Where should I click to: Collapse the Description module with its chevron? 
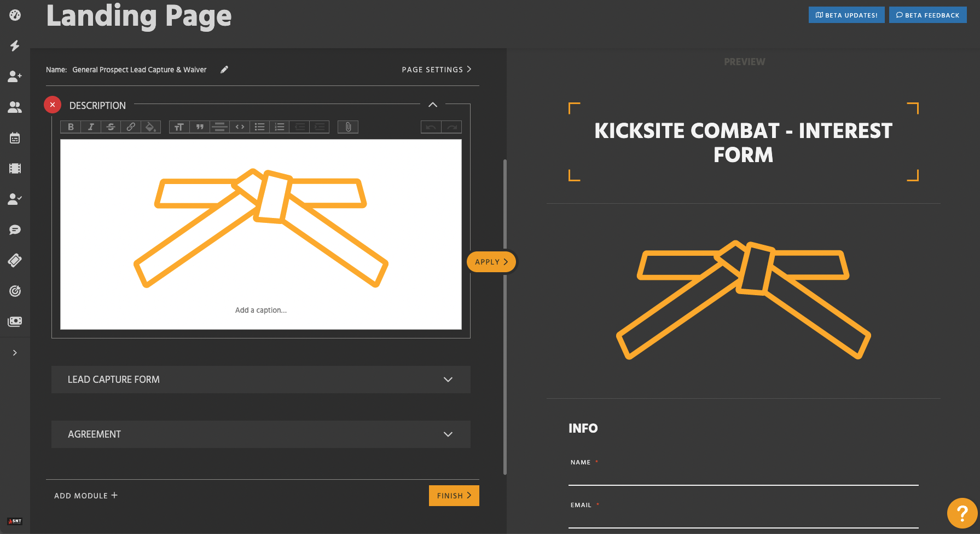click(x=433, y=104)
